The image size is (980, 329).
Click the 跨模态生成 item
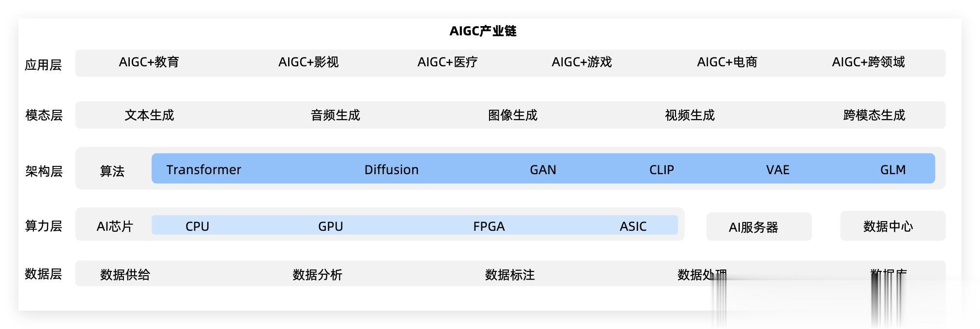click(x=874, y=115)
